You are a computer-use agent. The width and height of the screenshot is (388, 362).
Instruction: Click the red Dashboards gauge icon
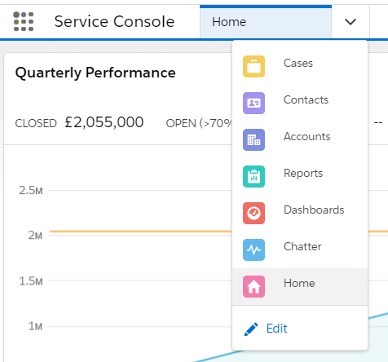254,213
